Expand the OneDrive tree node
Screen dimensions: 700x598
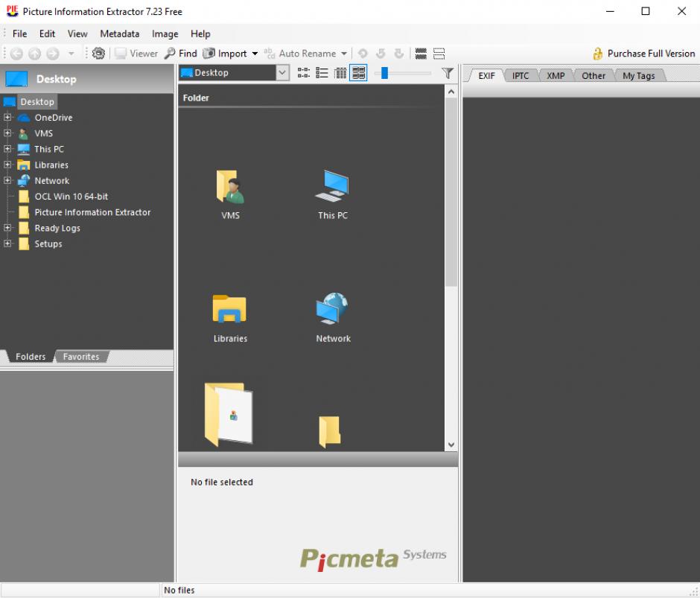pos(7,117)
